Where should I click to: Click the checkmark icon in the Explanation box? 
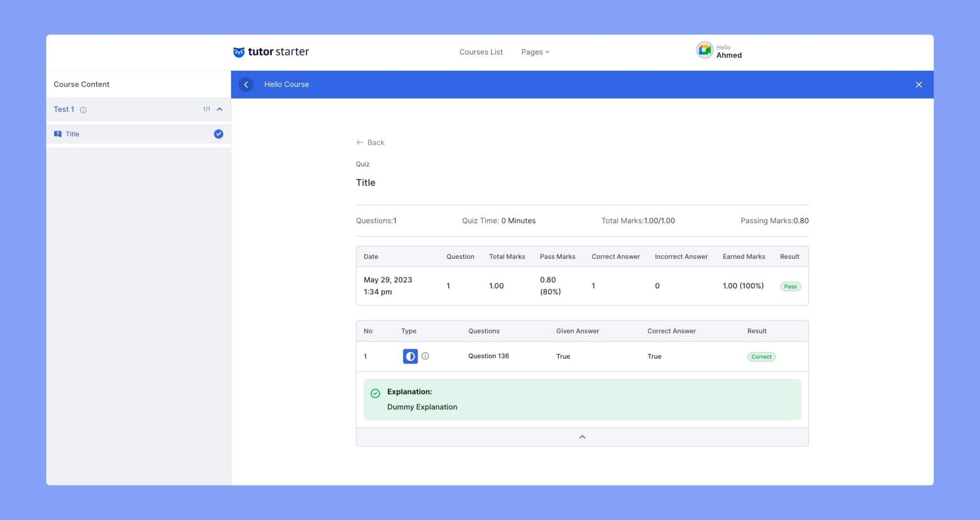375,393
